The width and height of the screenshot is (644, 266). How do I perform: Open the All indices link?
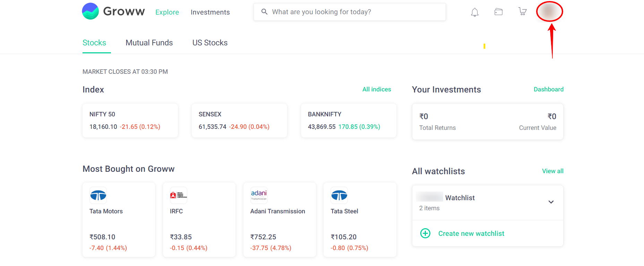tap(377, 89)
